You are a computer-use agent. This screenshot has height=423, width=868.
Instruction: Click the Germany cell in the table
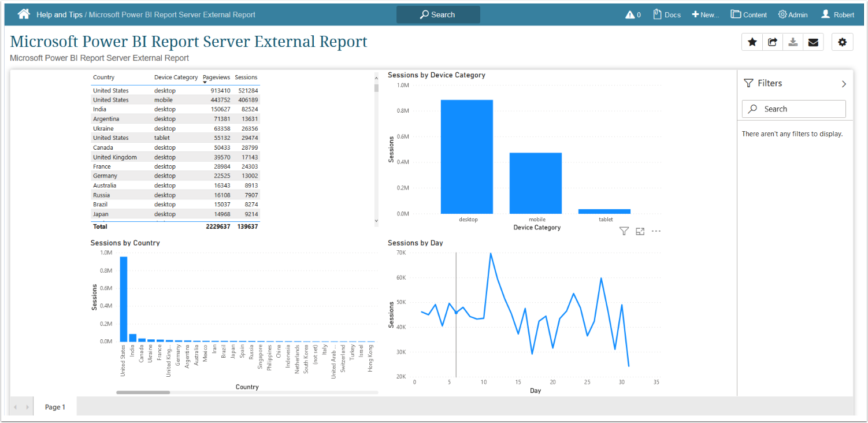coord(105,176)
